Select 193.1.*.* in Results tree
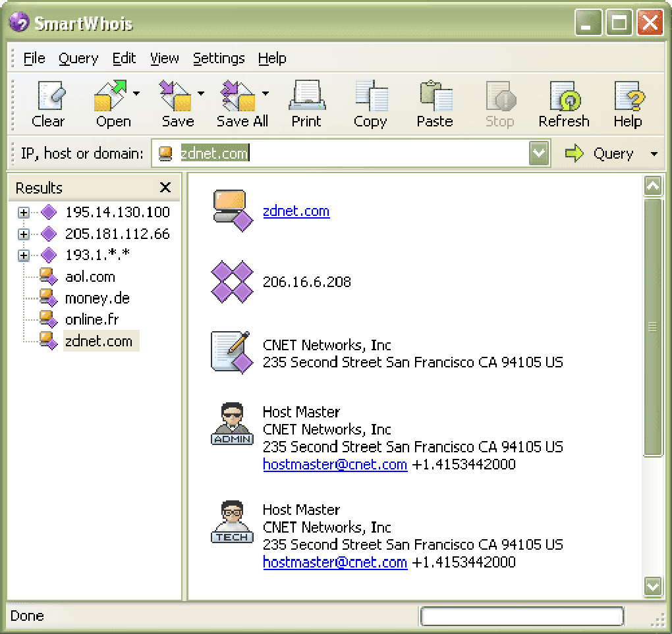 tap(98, 255)
